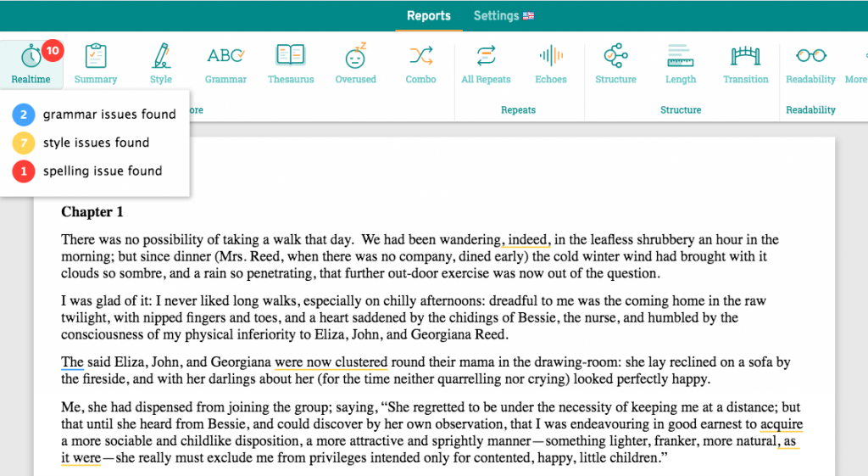Click the underlined phrase 'were now clustered'
The height and width of the screenshot is (476, 868).
point(331,361)
